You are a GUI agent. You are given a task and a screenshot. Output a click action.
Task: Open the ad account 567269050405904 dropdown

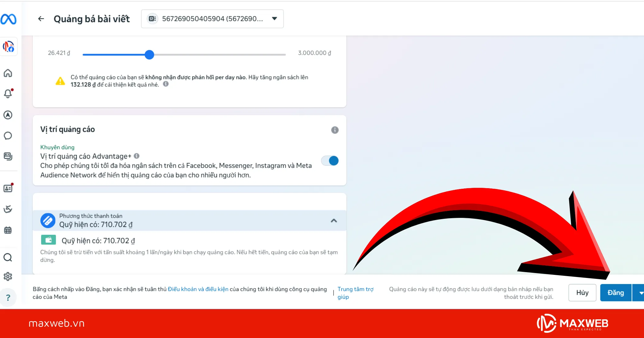(x=212, y=19)
